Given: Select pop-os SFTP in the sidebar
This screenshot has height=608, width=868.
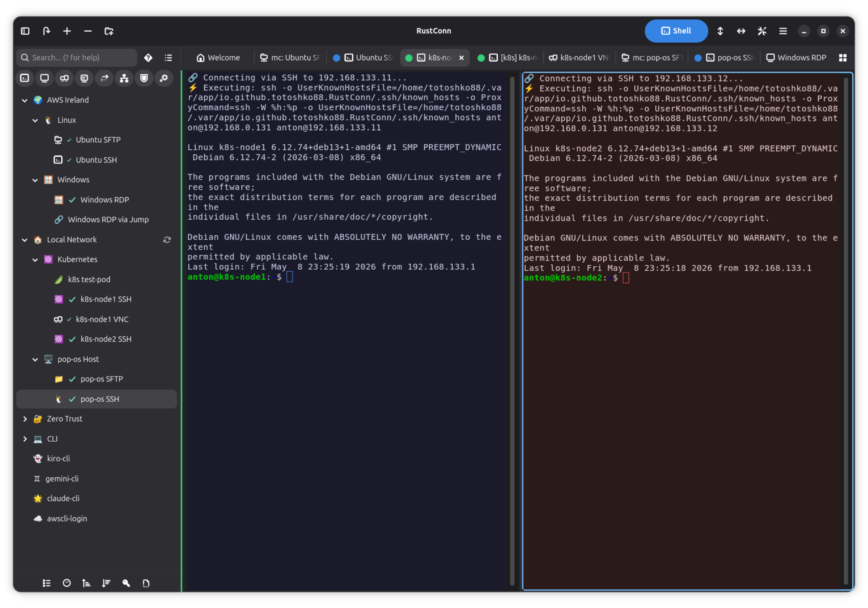Looking at the screenshot, I should (x=96, y=379).
